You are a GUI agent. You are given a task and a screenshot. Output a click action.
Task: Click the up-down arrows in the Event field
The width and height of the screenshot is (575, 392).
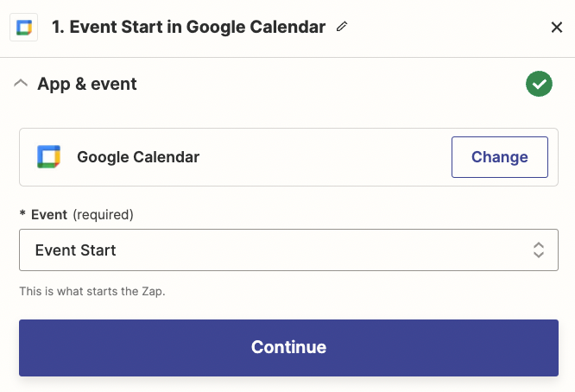click(538, 250)
